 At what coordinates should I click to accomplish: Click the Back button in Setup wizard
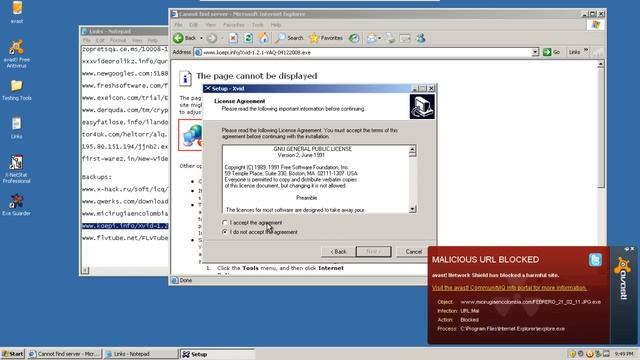pos(338,251)
